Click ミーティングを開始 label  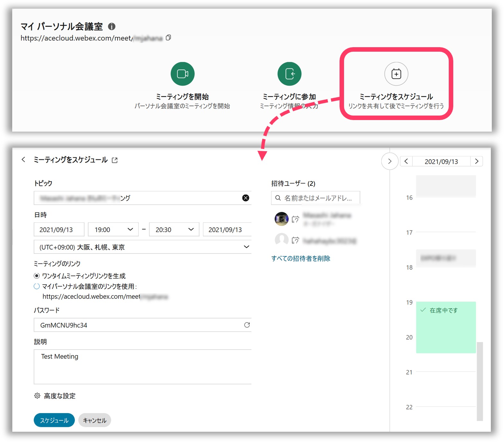click(x=182, y=97)
